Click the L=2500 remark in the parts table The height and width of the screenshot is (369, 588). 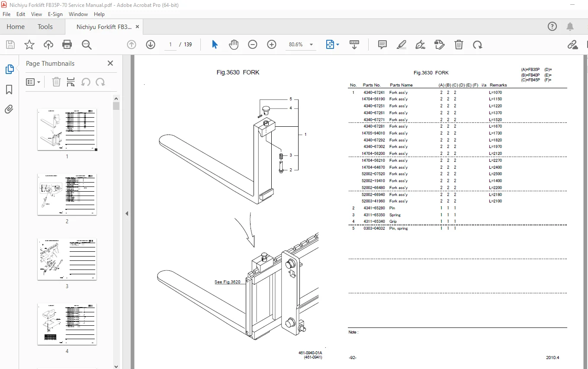[495, 174]
